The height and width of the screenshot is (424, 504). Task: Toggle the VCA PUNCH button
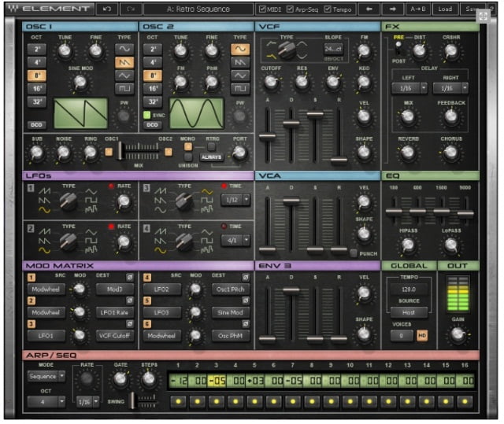[x=354, y=253]
